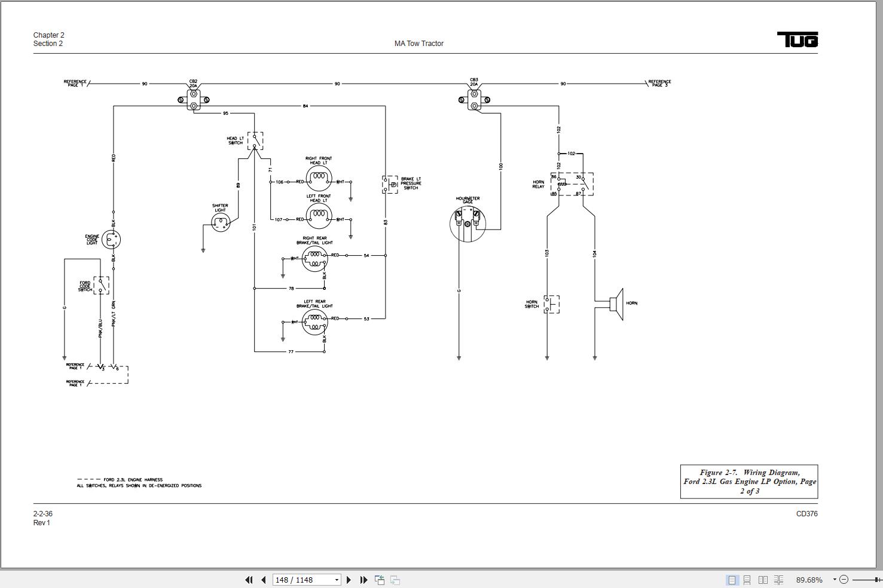Click the Horn Switch symbol

[552, 304]
